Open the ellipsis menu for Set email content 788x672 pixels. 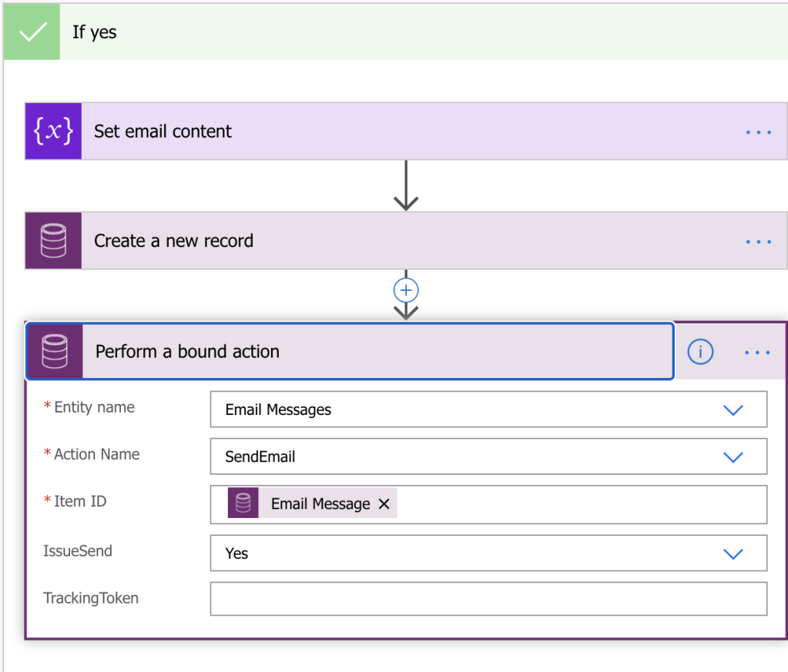point(758,131)
